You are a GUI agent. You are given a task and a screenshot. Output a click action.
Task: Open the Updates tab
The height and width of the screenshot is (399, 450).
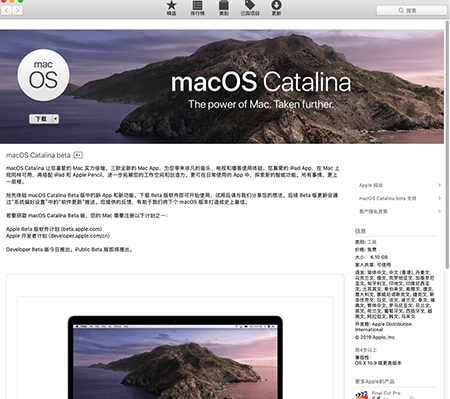(276, 8)
